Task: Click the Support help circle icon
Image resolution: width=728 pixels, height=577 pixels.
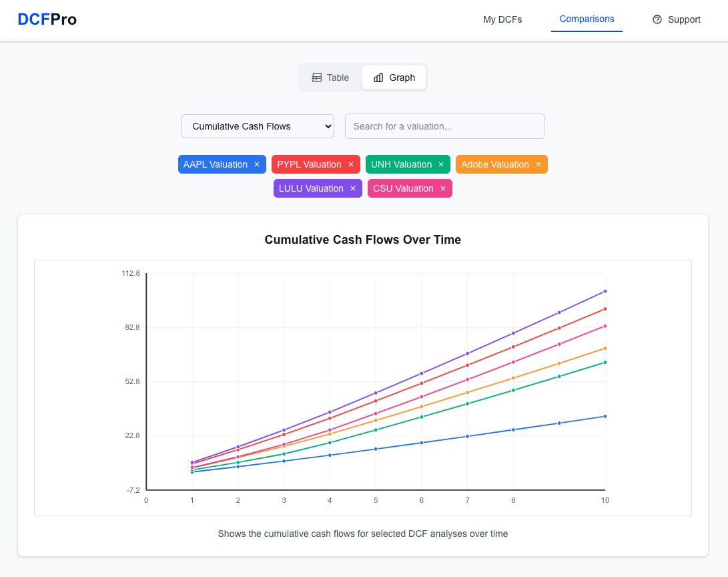Action: tap(657, 19)
